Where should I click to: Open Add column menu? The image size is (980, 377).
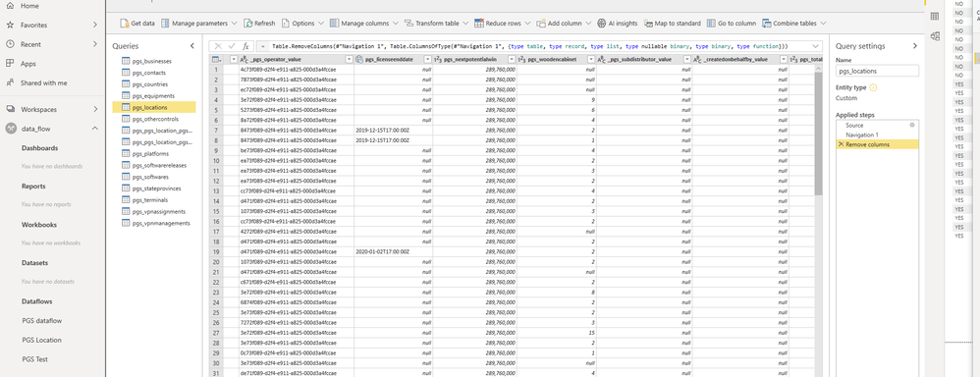564,24
